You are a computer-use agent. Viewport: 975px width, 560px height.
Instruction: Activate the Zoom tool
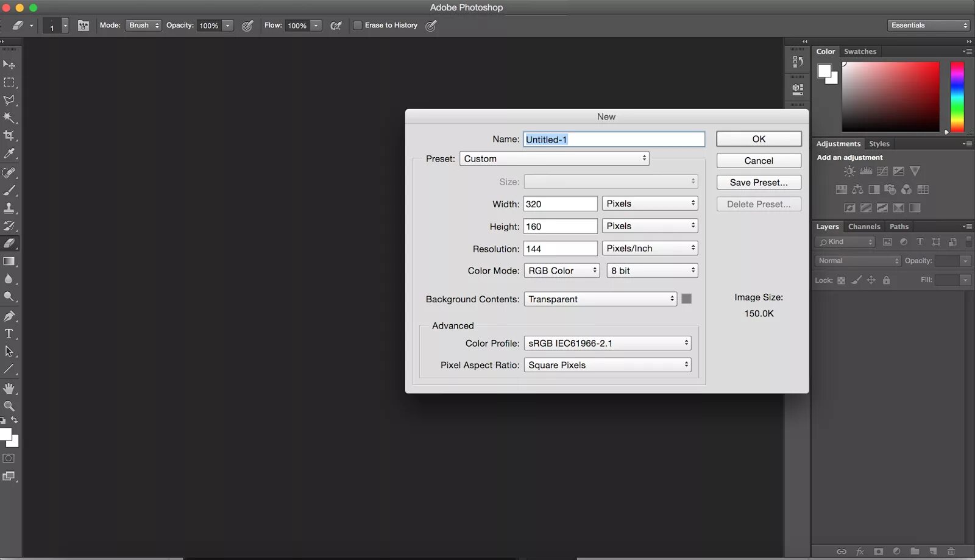point(9,406)
